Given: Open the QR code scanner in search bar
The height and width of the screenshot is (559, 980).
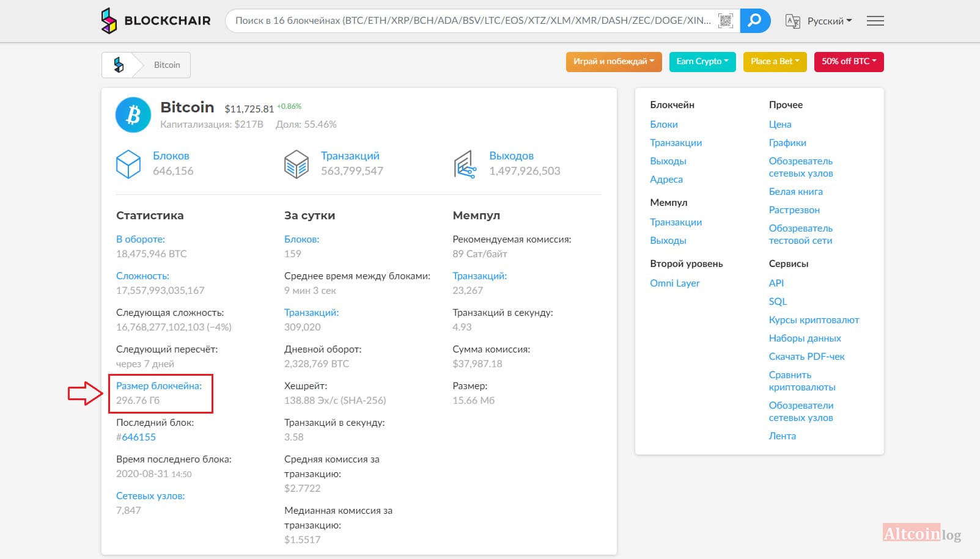Looking at the screenshot, I should (725, 21).
